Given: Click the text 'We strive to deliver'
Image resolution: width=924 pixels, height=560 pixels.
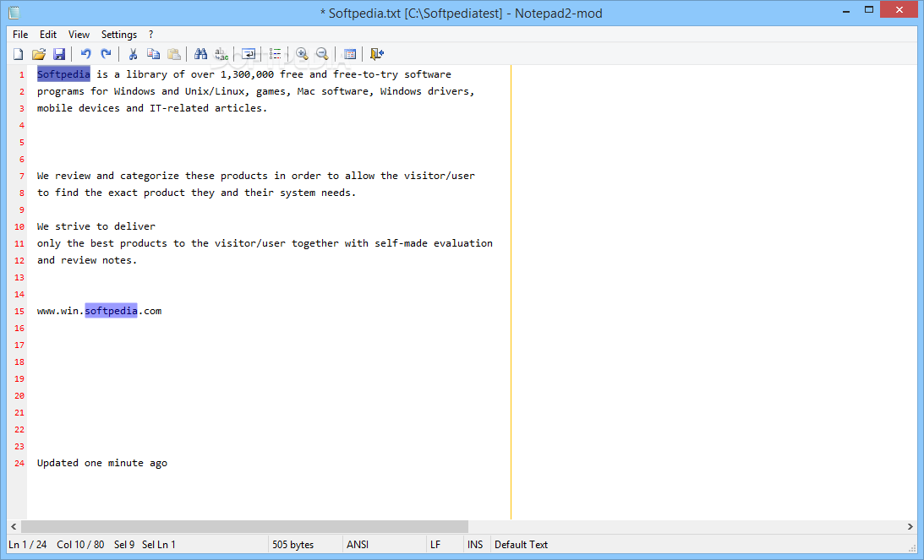Looking at the screenshot, I should point(96,226).
